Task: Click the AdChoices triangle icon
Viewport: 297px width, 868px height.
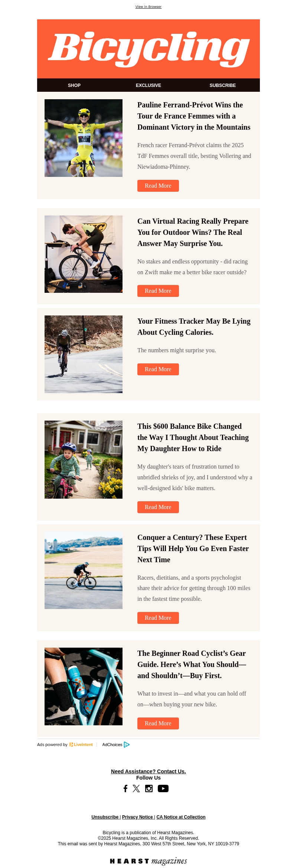Action: [x=127, y=744]
